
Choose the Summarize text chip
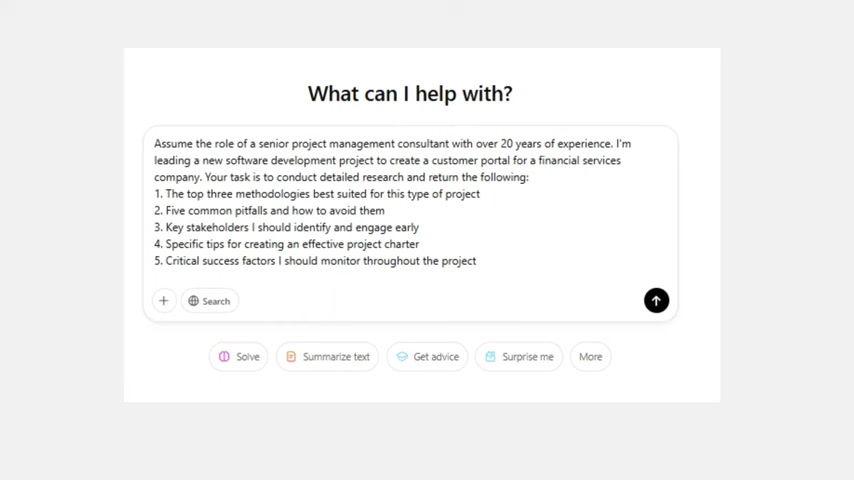point(327,357)
